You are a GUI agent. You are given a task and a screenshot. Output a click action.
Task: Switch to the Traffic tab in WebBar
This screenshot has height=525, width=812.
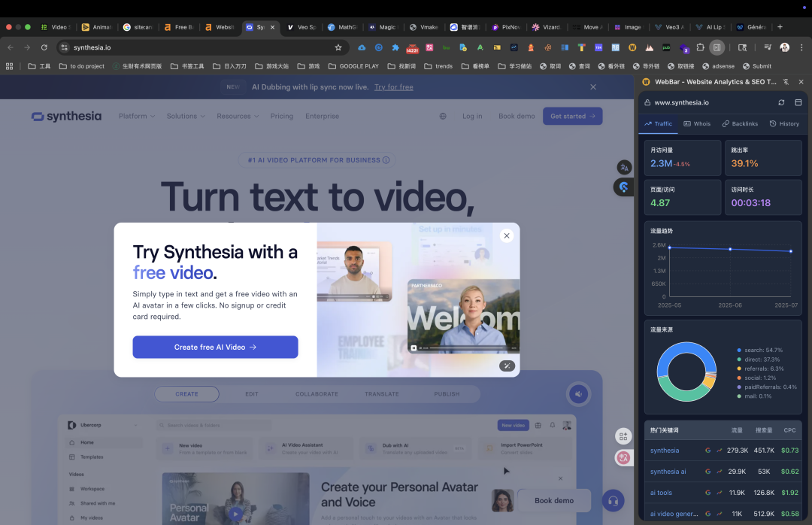tap(658, 124)
